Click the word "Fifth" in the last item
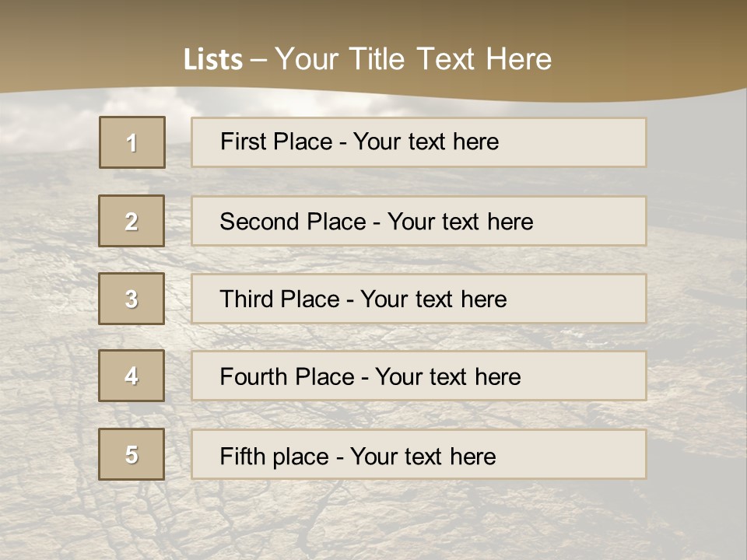This screenshot has height=560, width=747. tap(243, 456)
